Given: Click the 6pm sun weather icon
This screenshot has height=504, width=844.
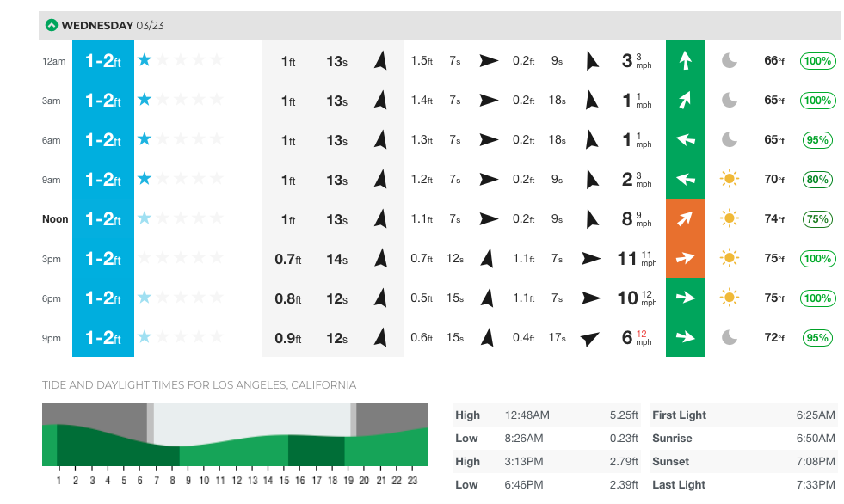Looking at the screenshot, I should coord(730,298).
